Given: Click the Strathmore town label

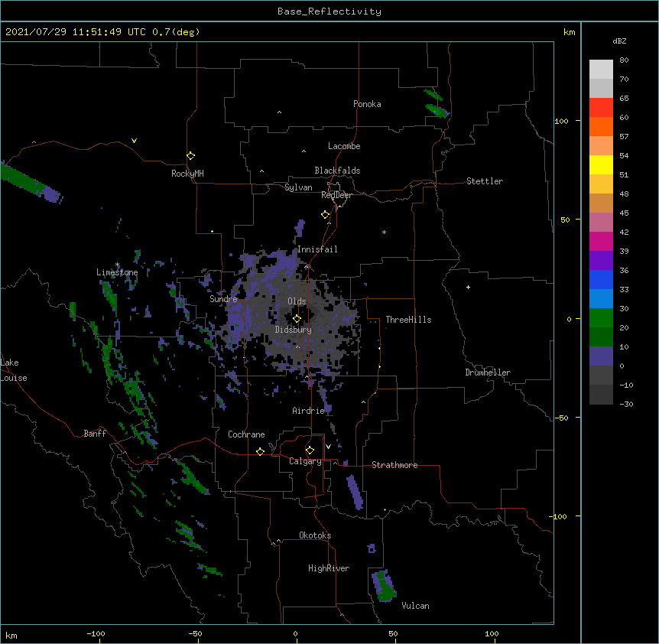Looking at the screenshot, I should [x=394, y=465].
